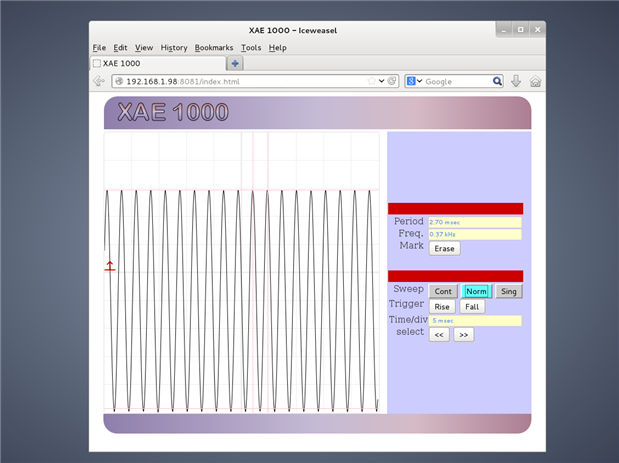Decrease time/div with << button
619x463 pixels.
(439, 335)
